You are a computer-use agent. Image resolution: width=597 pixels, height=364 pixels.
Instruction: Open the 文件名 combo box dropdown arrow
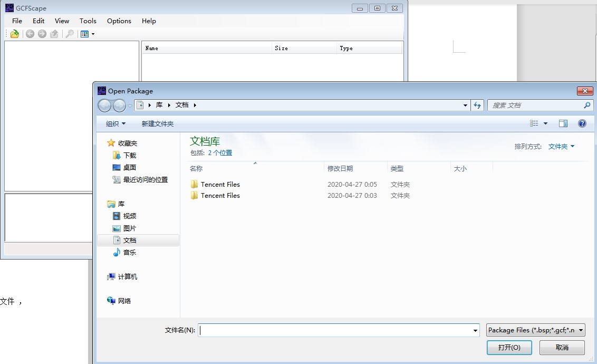(475, 330)
